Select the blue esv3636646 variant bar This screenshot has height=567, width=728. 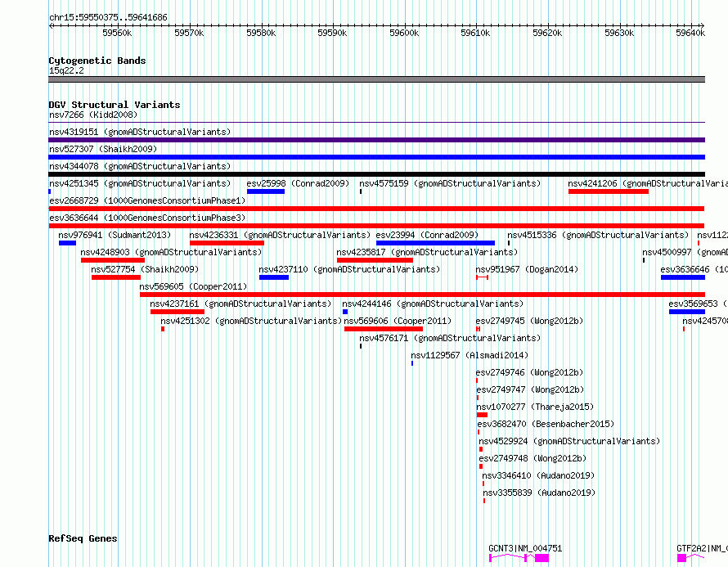click(683, 277)
